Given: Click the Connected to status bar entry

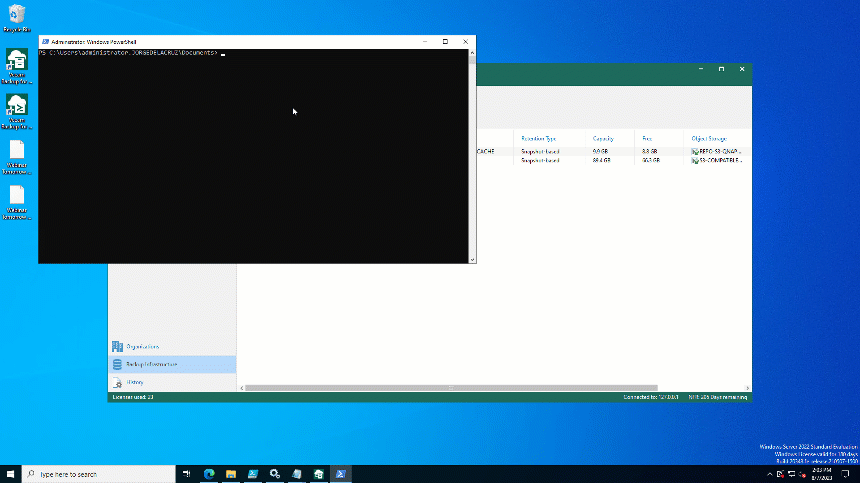Looking at the screenshot, I should pyautogui.click(x=651, y=397).
